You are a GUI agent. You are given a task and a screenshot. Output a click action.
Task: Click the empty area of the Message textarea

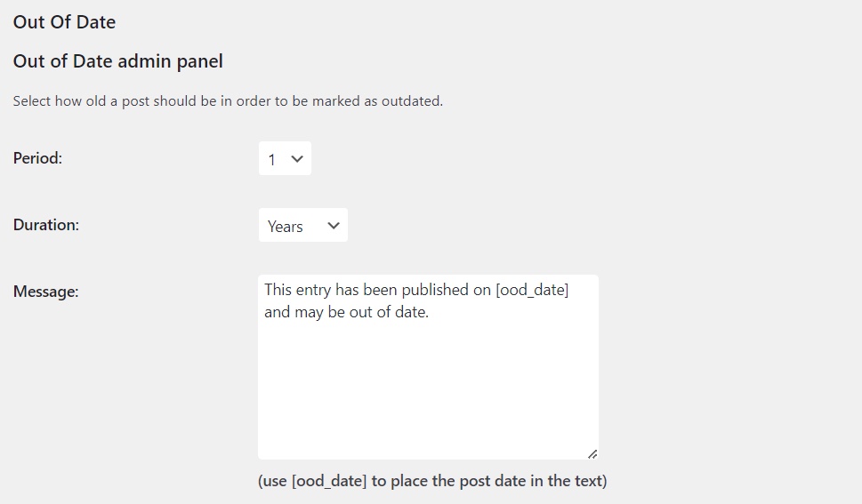427,391
